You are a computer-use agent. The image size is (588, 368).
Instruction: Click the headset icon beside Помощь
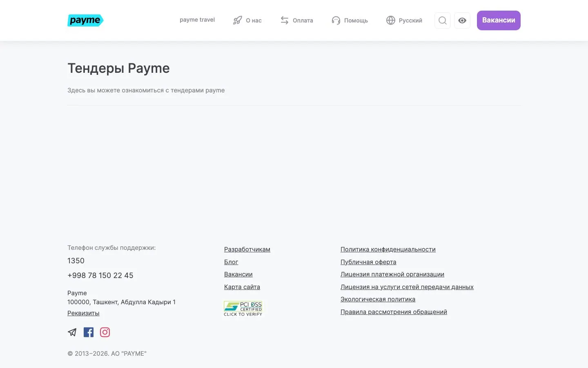click(336, 20)
